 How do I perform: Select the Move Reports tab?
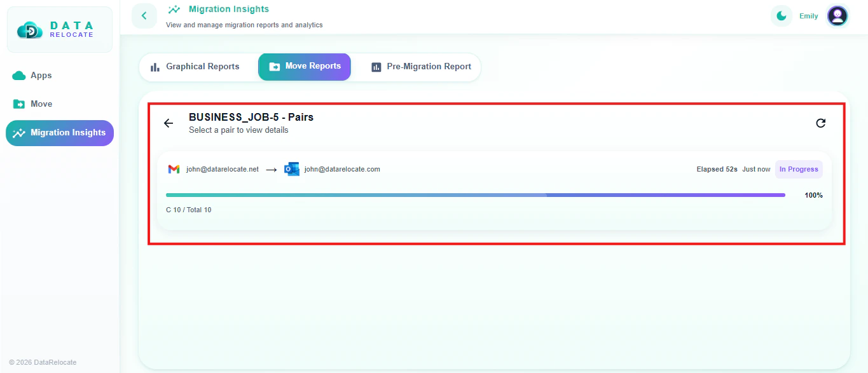point(305,67)
